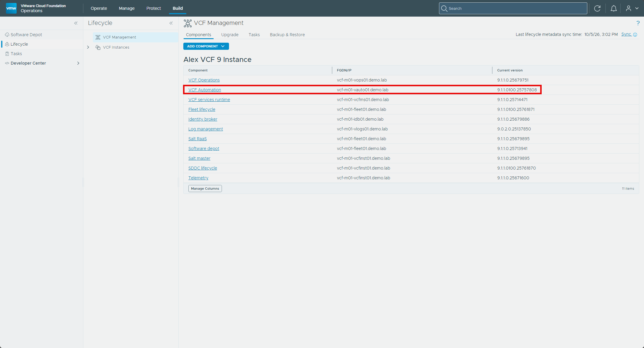644x348 pixels.
Task: Open the user account menu
Action: [x=632, y=8]
